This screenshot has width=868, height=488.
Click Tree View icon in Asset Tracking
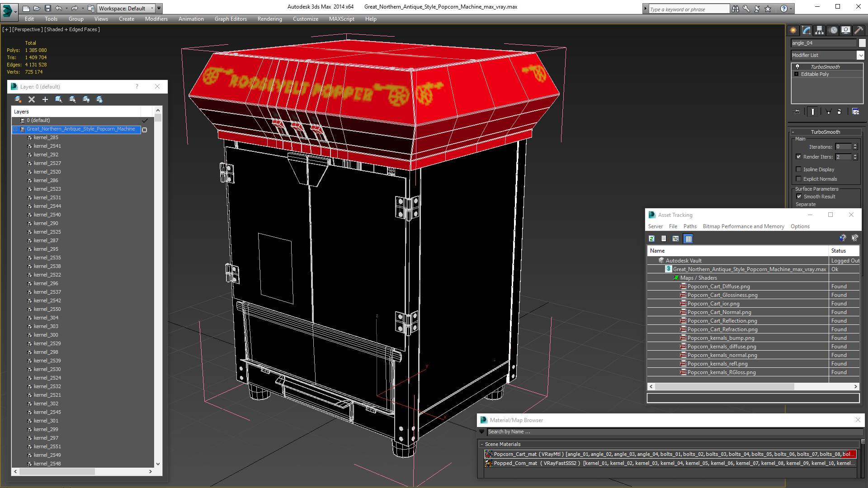tap(676, 239)
